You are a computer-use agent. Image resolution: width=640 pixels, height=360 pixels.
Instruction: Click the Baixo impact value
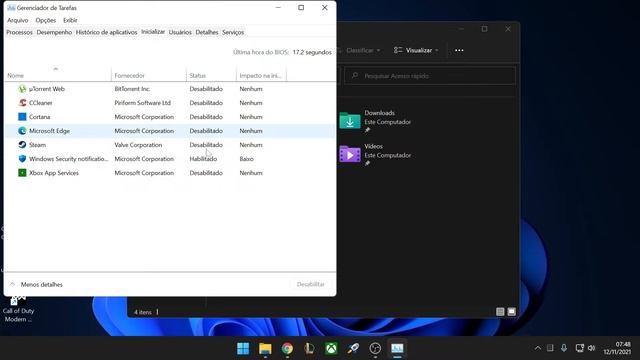pyautogui.click(x=247, y=159)
